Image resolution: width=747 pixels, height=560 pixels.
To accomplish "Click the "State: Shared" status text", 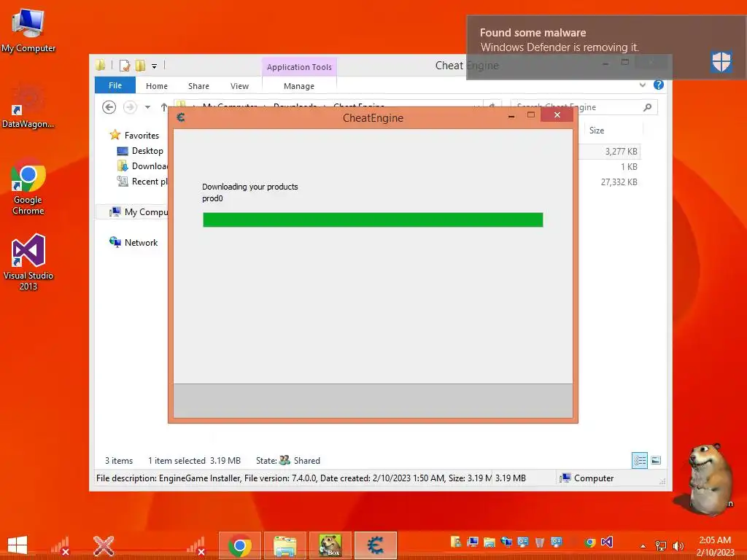I will coord(287,461).
